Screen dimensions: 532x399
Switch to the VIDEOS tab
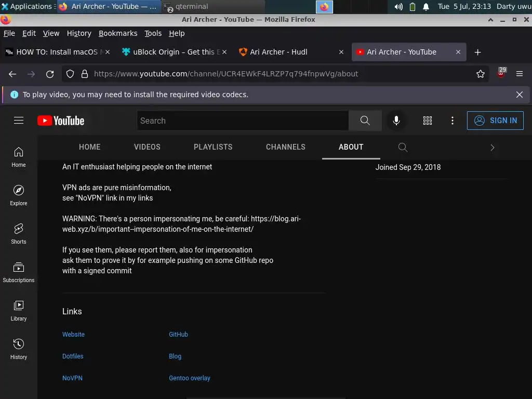147,147
